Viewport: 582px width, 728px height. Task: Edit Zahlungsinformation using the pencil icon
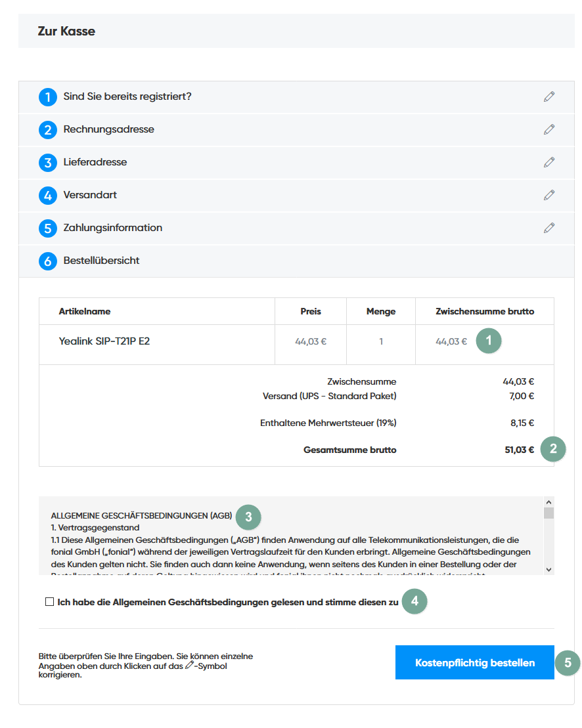549,228
